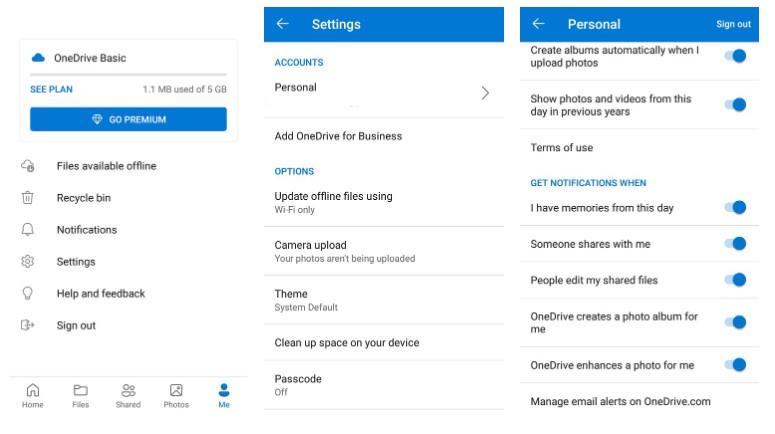Open Update offline files using option
Viewport: 775px width, 434px height.
click(x=384, y=203)
